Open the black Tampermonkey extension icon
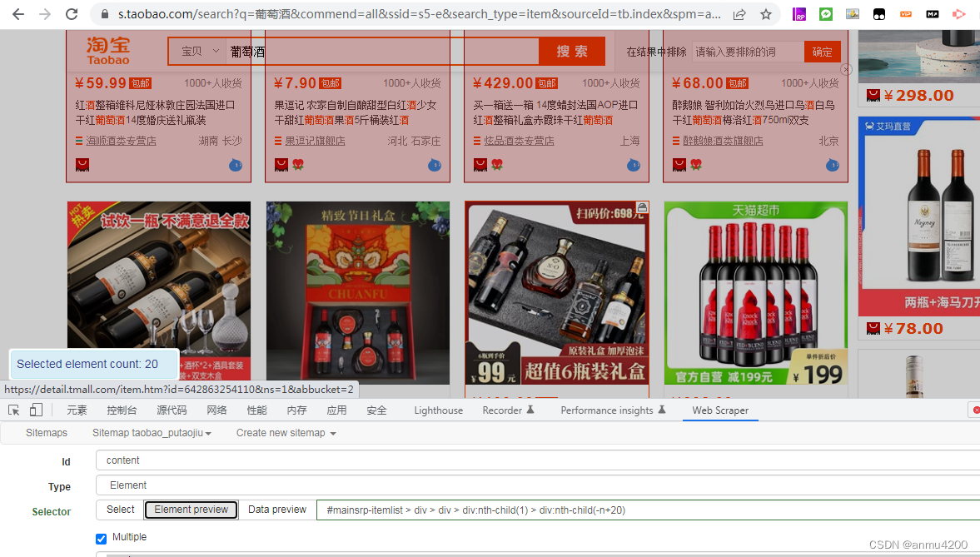Viewport: 980px width, 557px height. [878, 14]
